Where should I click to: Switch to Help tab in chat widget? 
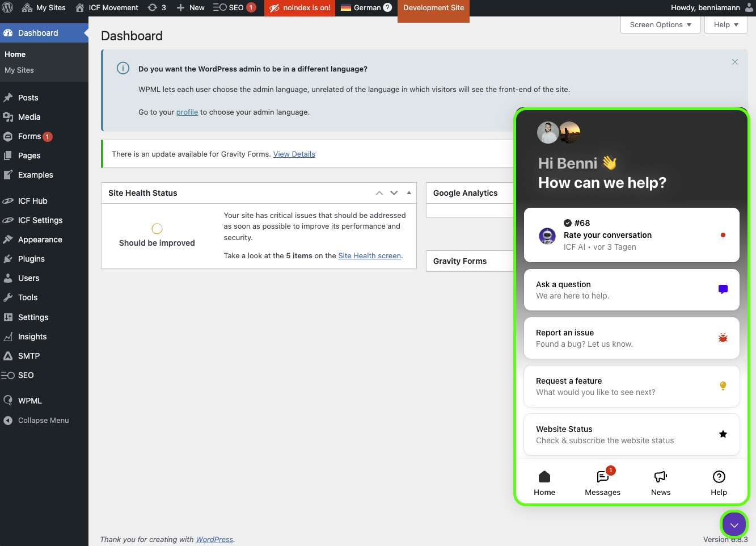tap(719, 483)
